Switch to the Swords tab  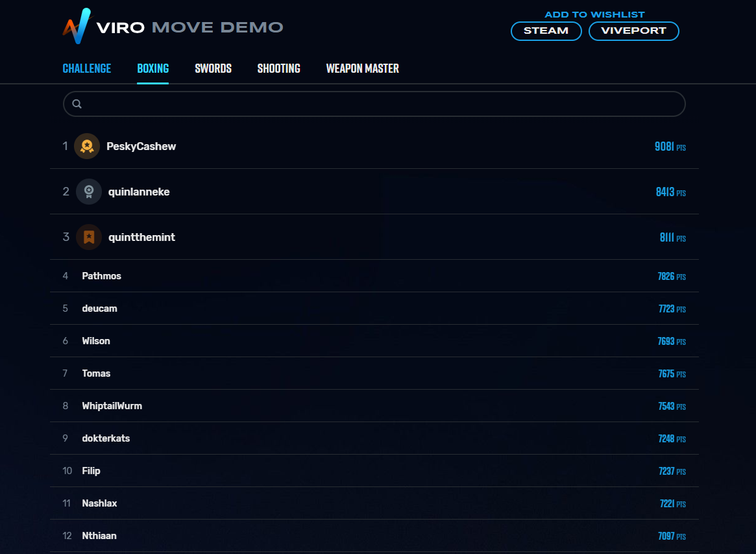point(213,69)
